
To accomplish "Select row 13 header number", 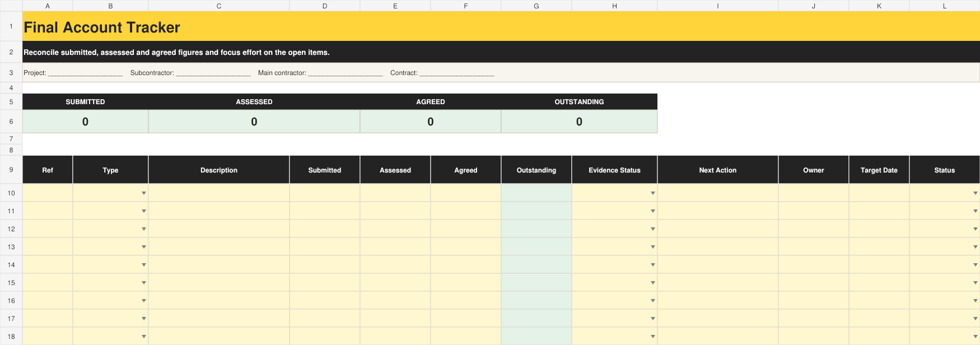I will click(11, 247).
